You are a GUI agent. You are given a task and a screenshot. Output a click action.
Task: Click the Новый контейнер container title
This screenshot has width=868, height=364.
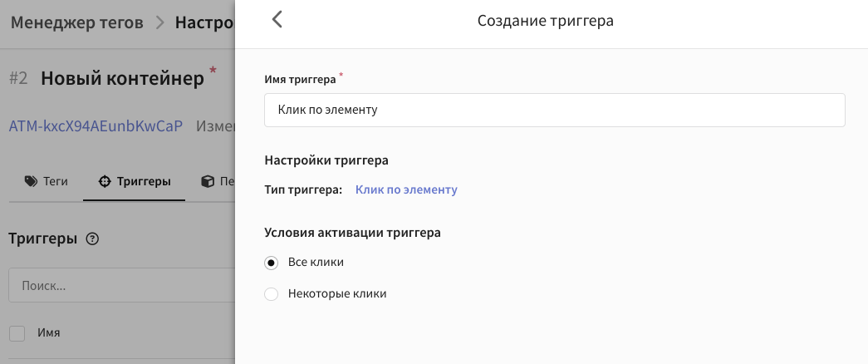point(122,79)
